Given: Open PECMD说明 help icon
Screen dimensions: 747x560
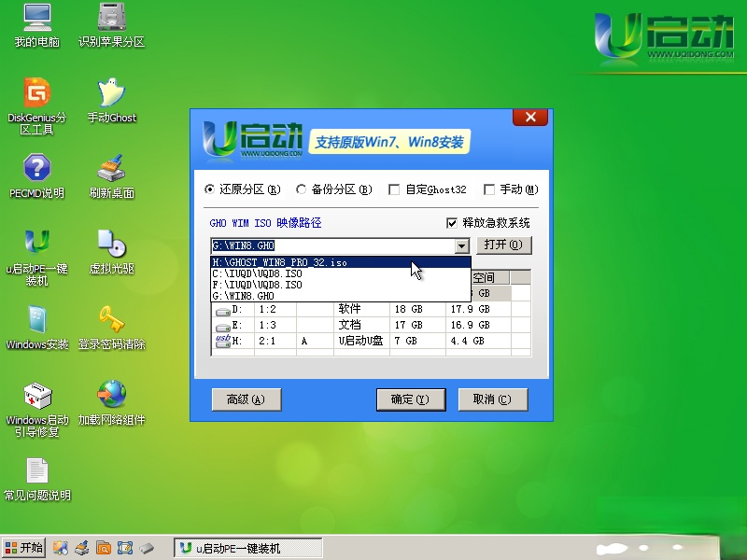Looking at the screenshot, I should click(36, 175).
